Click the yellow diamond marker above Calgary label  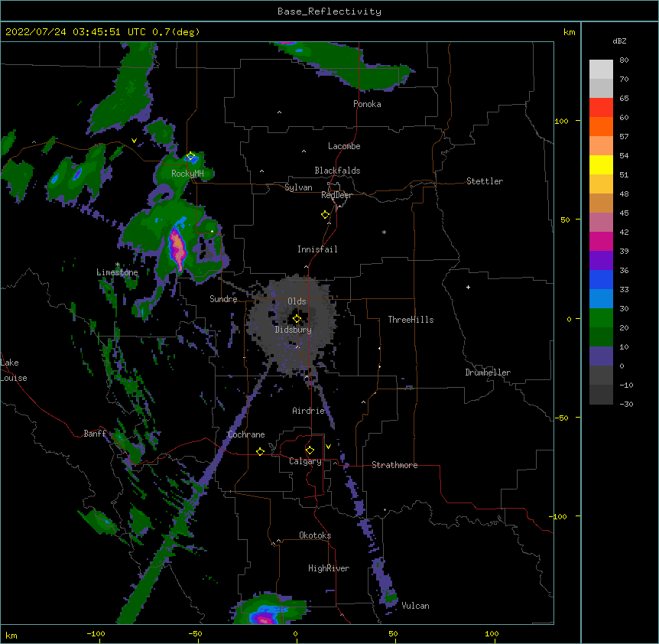[310, 450]
